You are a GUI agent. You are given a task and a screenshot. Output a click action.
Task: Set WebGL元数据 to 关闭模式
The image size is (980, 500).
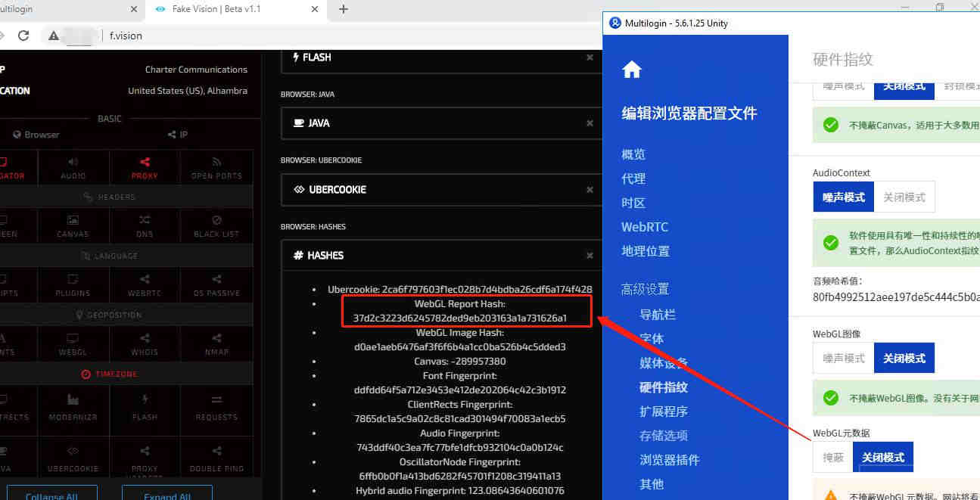(883, 458)
